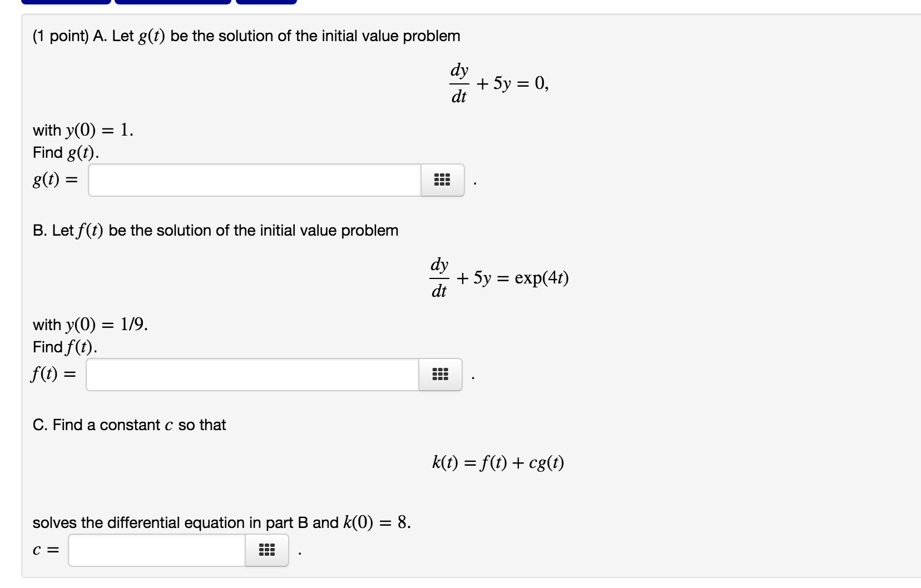Screen dimensions: 921x588
Task: Click the math palette icon beside f(t) field
Action: tap(439, 375)
